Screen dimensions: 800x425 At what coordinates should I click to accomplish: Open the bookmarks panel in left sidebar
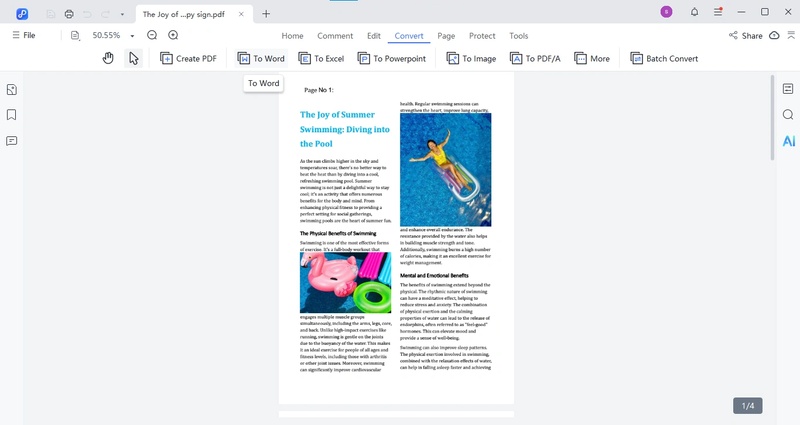click(12, 115)
